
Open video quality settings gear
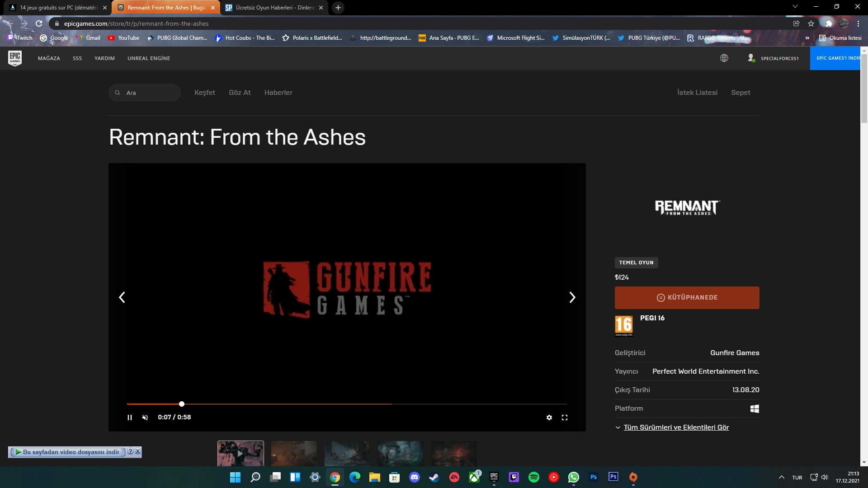tap(549, 418)
